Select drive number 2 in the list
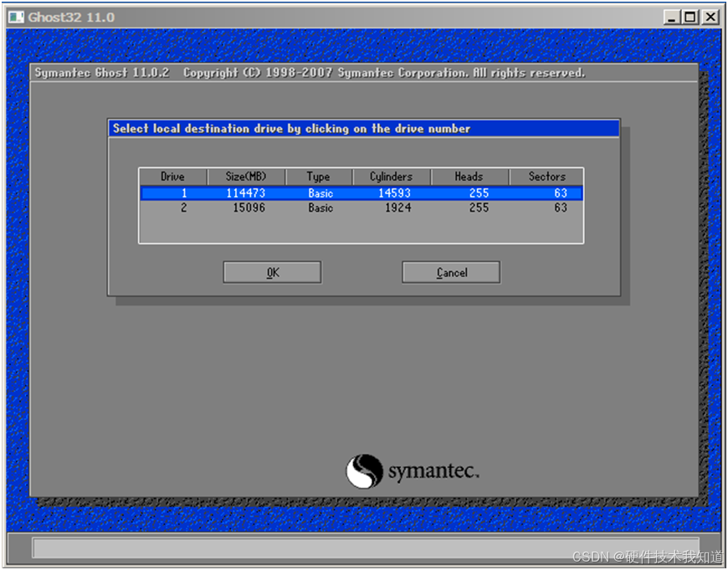The image size is (728, 570). pyautogui.click(x=184, y=208)
